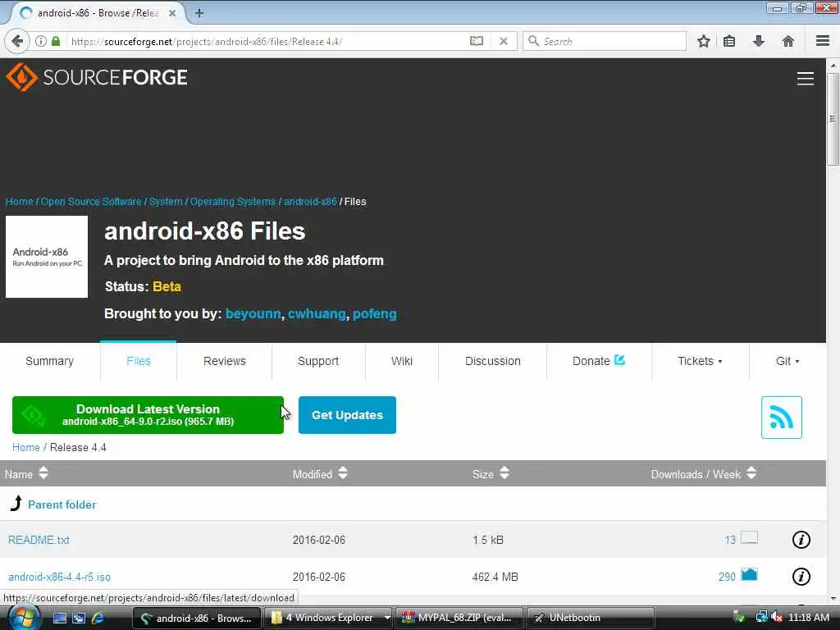The width and height of the screenshot is (840, 630).
Task: Click the 13 weekly downloads count
Action: (x=730, y=540)
